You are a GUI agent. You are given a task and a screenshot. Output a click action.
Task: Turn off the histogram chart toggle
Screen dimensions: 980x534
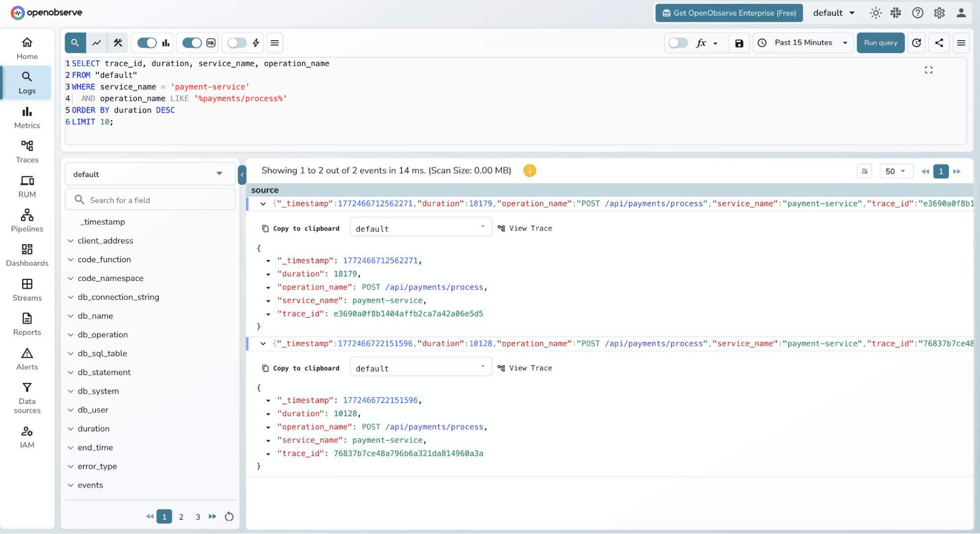[x=147, y=43]
